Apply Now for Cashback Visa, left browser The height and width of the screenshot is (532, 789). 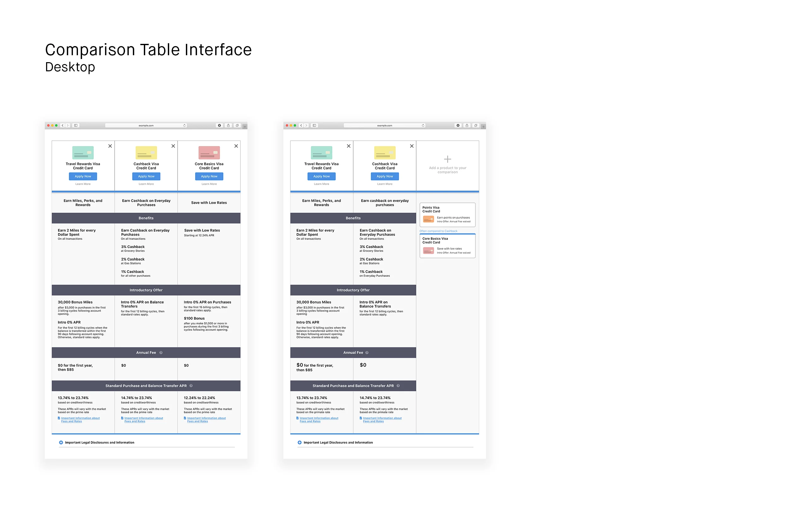(x=146, y=176)
